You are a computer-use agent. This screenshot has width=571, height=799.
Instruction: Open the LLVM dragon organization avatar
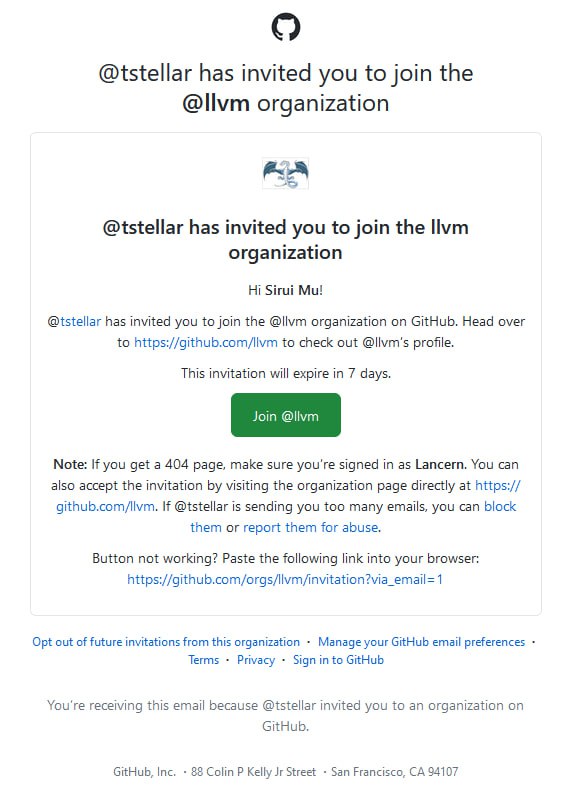click(285, 174)
